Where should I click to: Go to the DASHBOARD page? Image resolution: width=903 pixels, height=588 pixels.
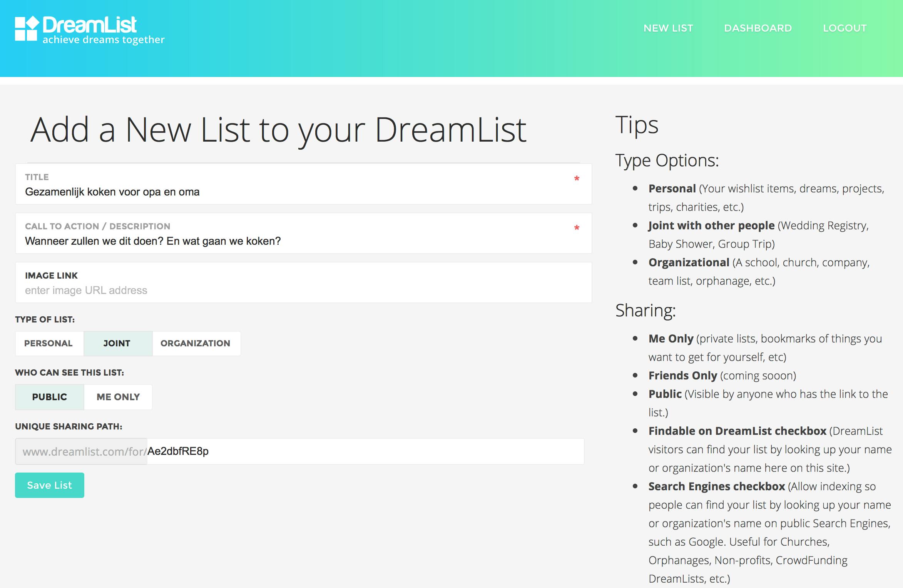pos(758,28)
